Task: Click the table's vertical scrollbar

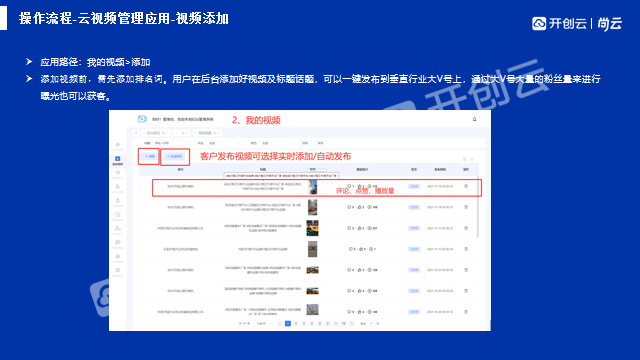Action: (478, 207)
